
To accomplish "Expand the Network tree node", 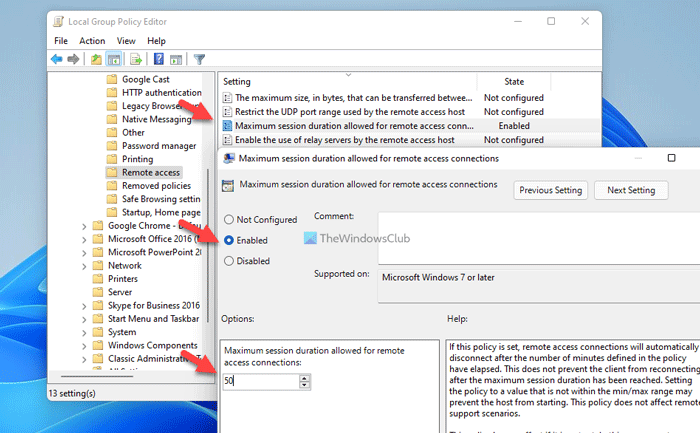I will click(84, 266).
